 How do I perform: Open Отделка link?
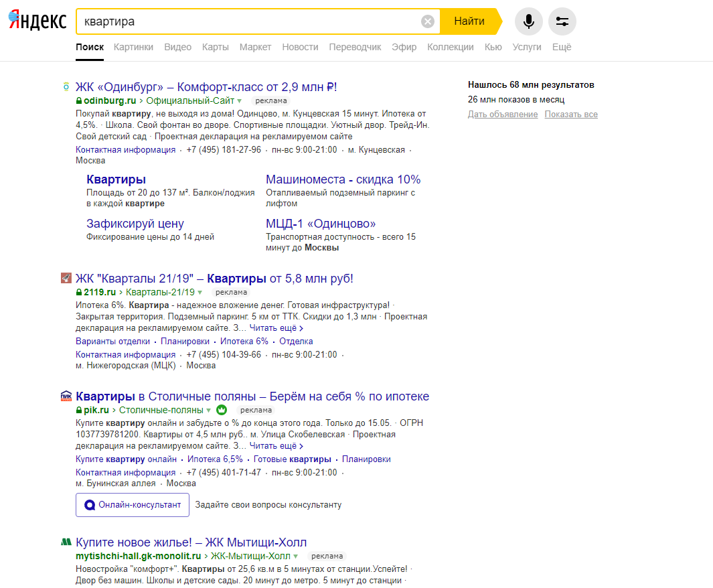(x=296, y=341)
